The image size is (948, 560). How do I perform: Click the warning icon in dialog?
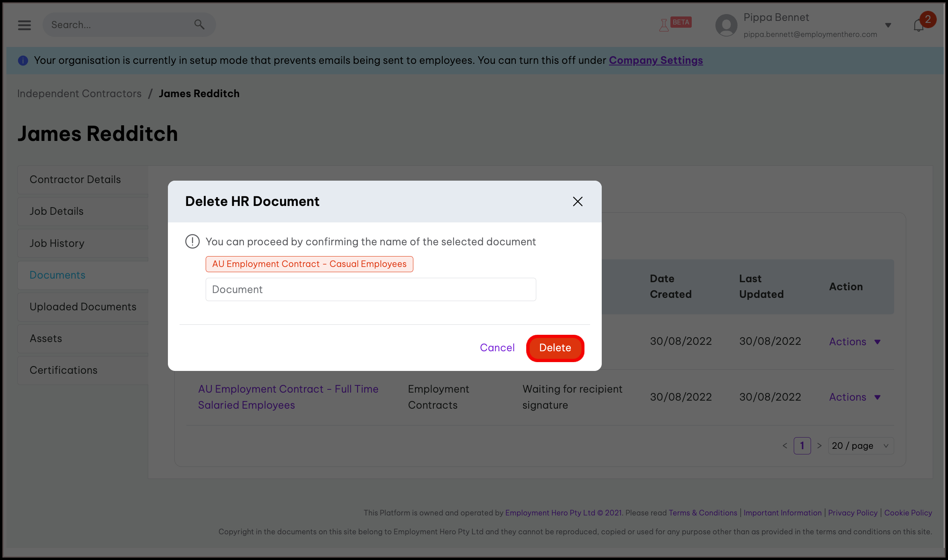click(x=192, y=242)
